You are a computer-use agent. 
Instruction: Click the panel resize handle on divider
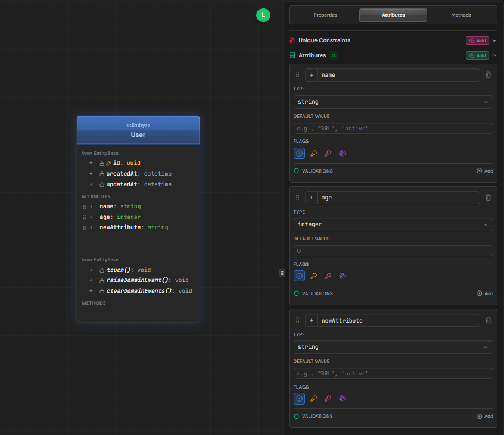pos(282,273)
